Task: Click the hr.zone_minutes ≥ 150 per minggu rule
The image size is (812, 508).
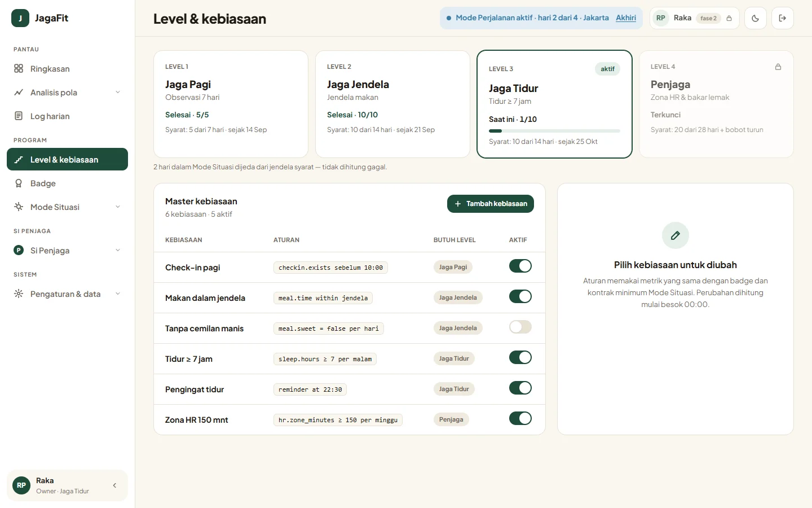Action: coord(338,421)
